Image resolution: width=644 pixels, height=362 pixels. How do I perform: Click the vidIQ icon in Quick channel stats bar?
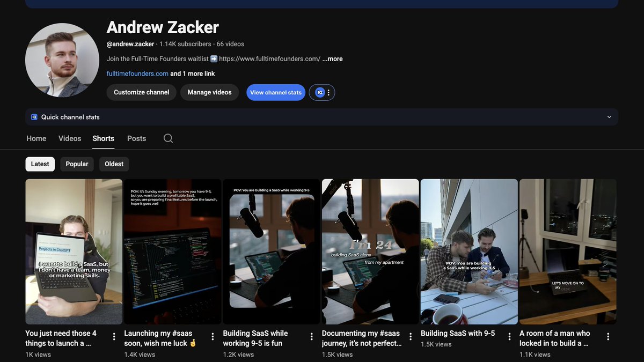tap(34, 116)
